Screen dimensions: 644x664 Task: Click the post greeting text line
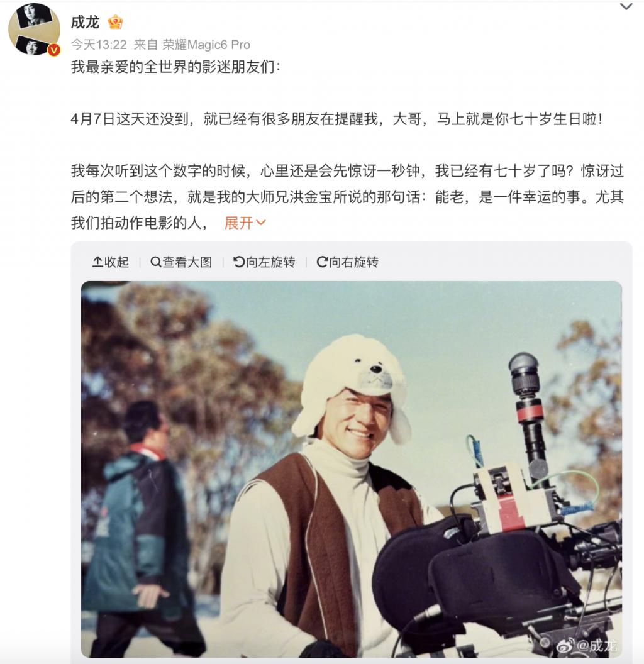click(x=175, y=67)
